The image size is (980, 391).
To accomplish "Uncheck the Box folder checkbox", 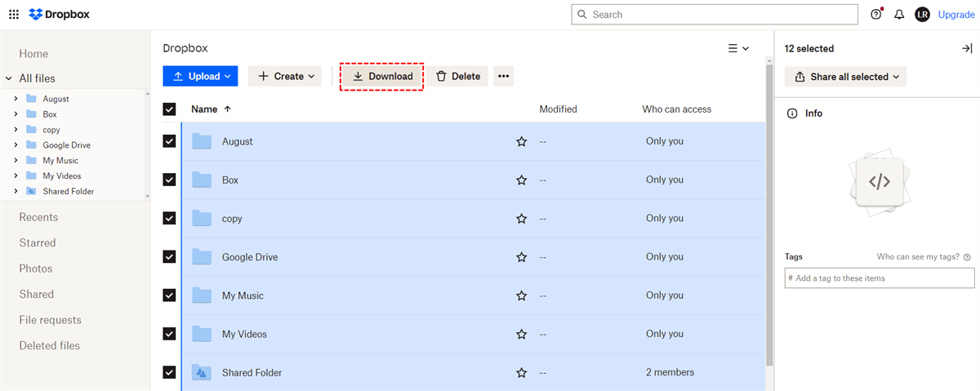I will pyautogui.click(x=170, y=180).
